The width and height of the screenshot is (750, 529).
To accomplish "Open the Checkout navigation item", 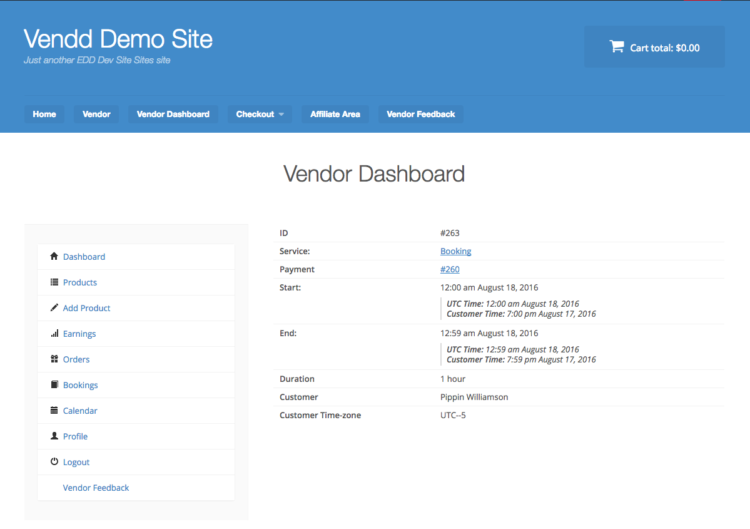I will click(x=260, y=114).
